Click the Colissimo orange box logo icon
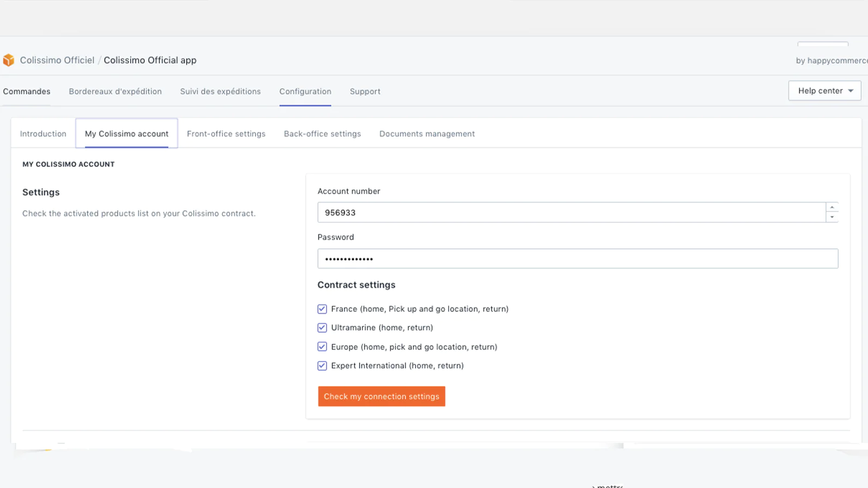Screen dimensions: 868x488 tap(8, 60)
